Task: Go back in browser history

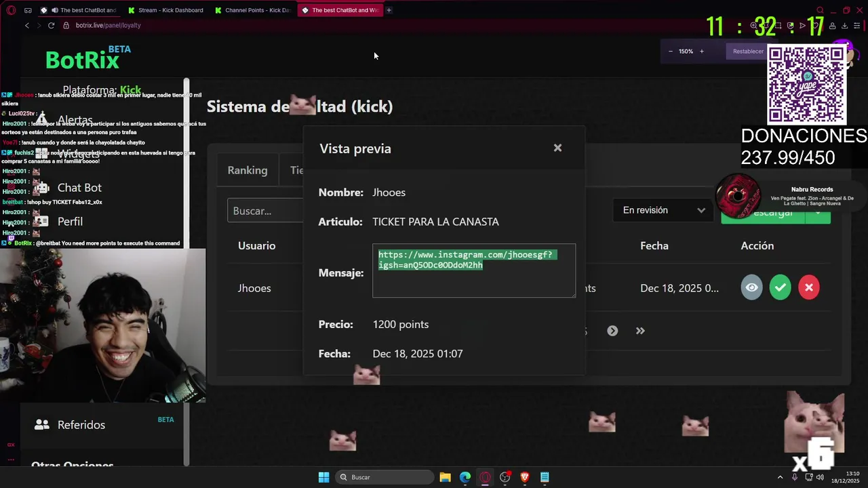Action: (x=27, y=25)
